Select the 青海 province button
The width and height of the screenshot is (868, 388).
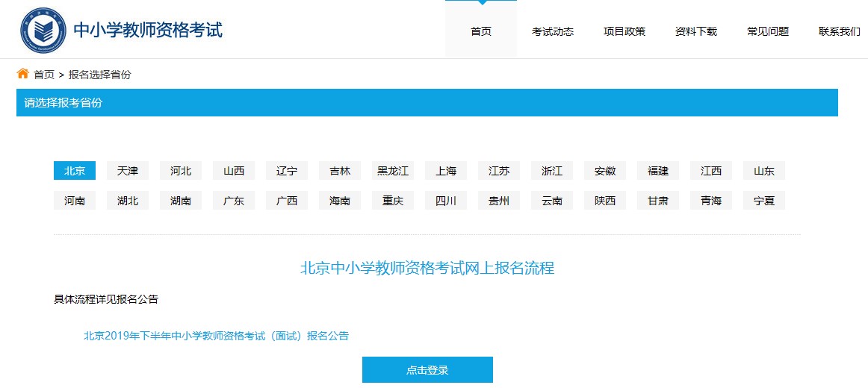point(711,201)
